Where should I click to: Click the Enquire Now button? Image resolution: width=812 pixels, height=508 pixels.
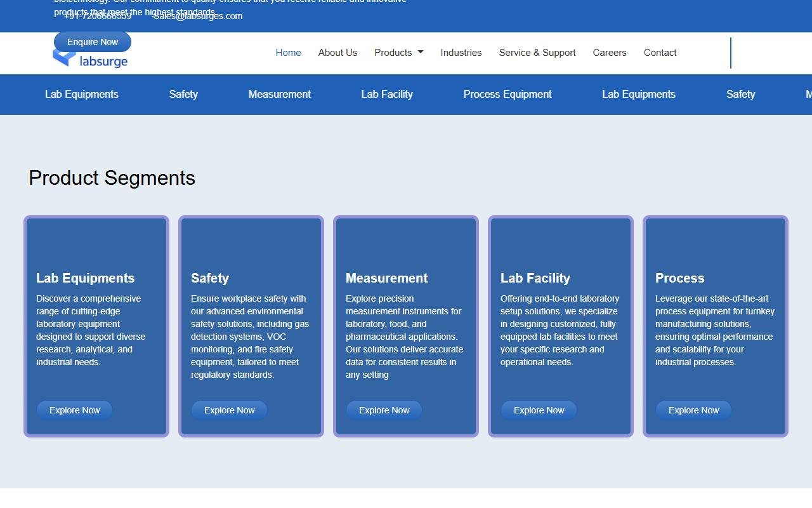(93, 42)
